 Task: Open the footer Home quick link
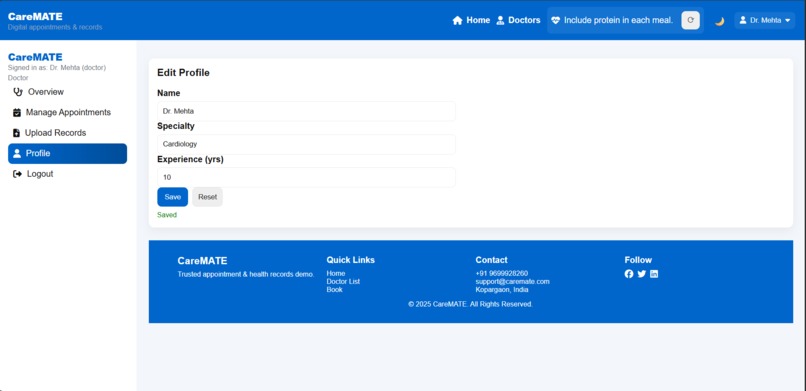[336, 273]
